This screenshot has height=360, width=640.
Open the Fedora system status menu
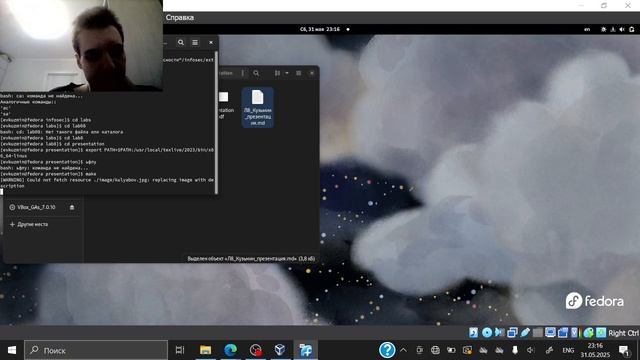coord(618,29)
